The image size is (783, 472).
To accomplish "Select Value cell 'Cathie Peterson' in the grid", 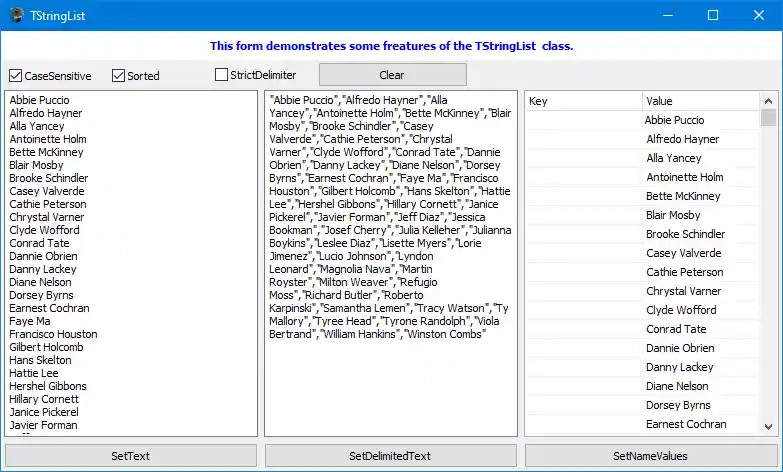I will click(x=701, y=272).
